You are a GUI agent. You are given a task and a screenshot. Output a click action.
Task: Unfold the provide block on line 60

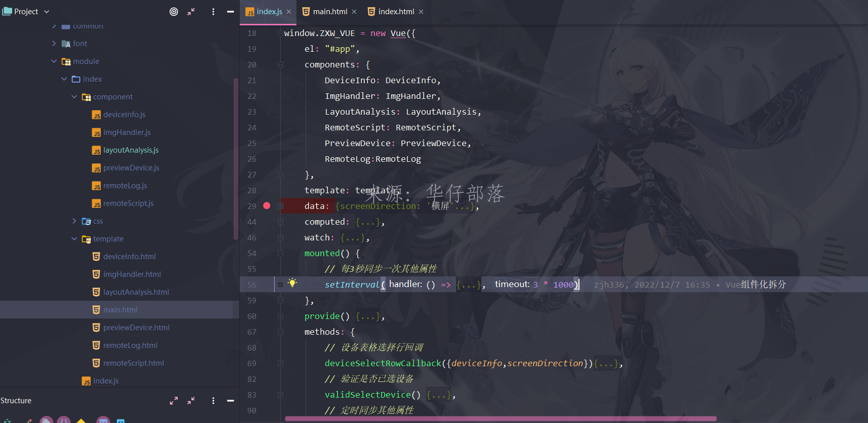(x=280, y=316)
